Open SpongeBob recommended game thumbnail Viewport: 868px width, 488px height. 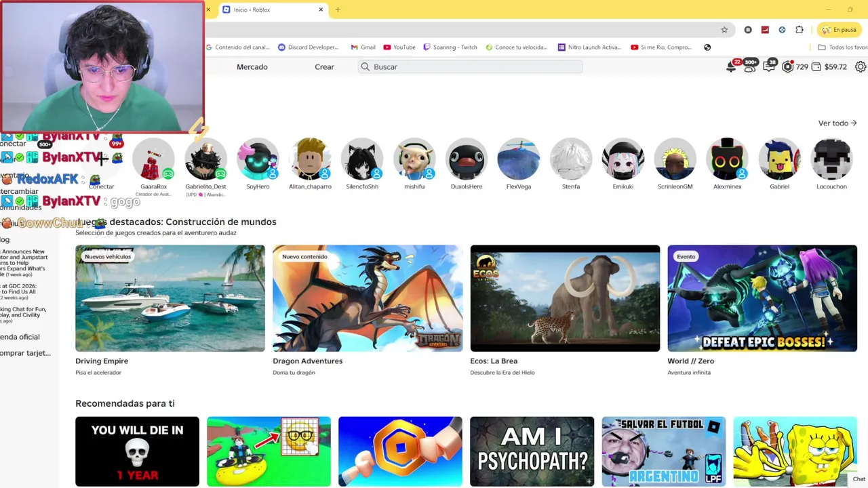tap(795, 451)
